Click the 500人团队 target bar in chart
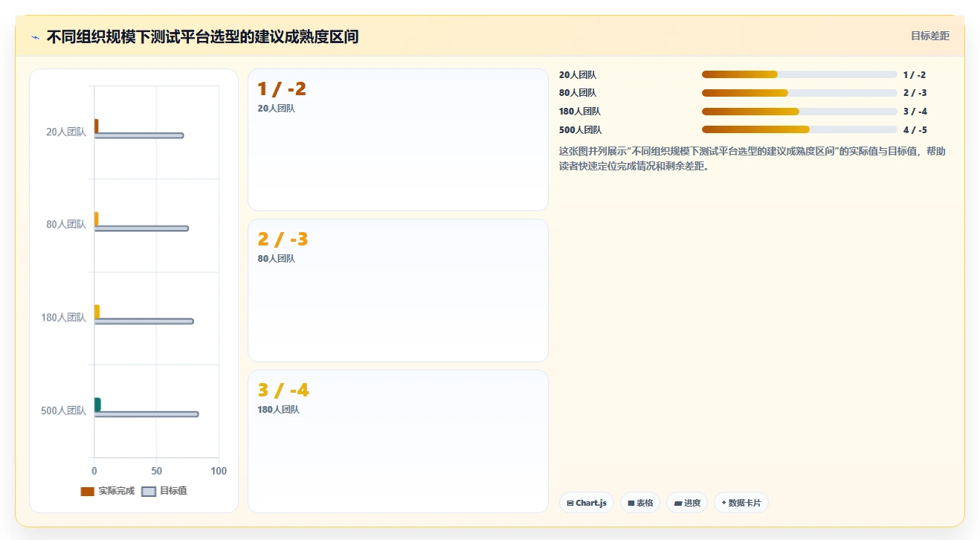Screen dimensions: 980x540 coord(146,414)
